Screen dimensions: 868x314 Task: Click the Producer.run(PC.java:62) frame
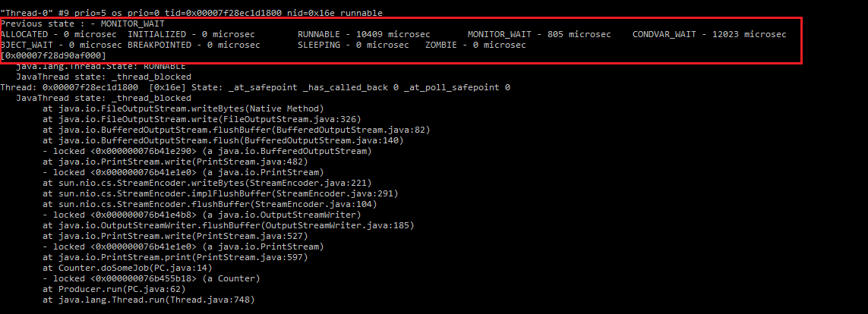click(114, 289)
